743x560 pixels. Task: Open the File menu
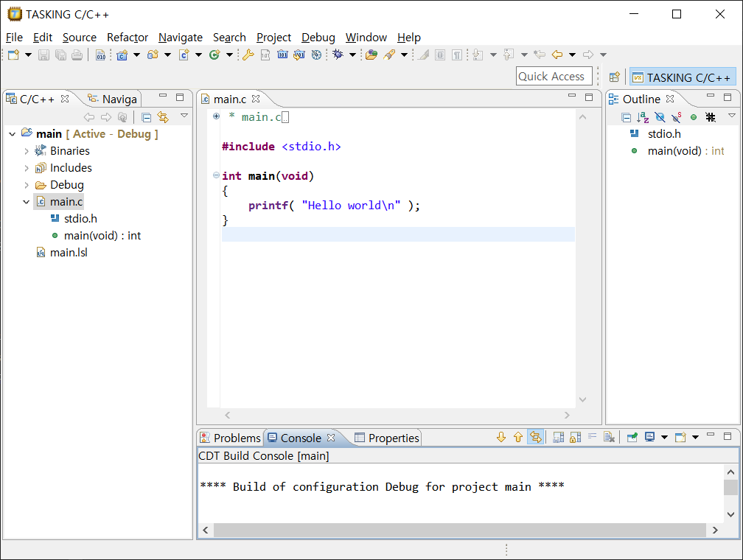(x=14, y=38)
